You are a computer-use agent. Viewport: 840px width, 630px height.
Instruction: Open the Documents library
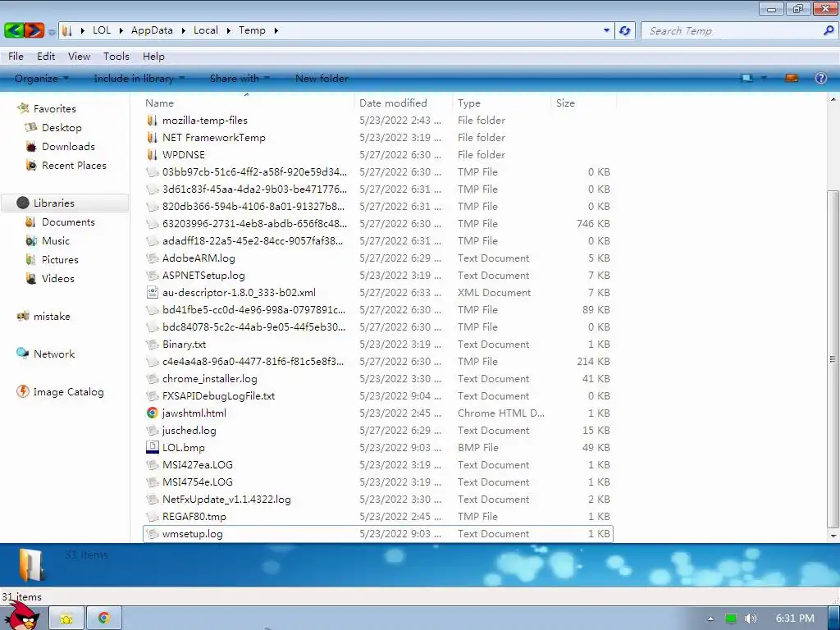pos(68,221)
